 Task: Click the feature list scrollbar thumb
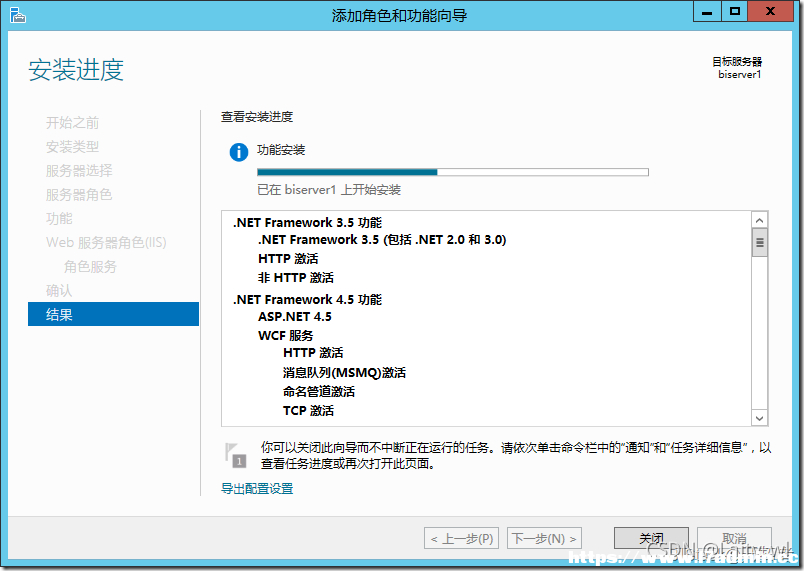pyautogui.click(x=759, y=242)
